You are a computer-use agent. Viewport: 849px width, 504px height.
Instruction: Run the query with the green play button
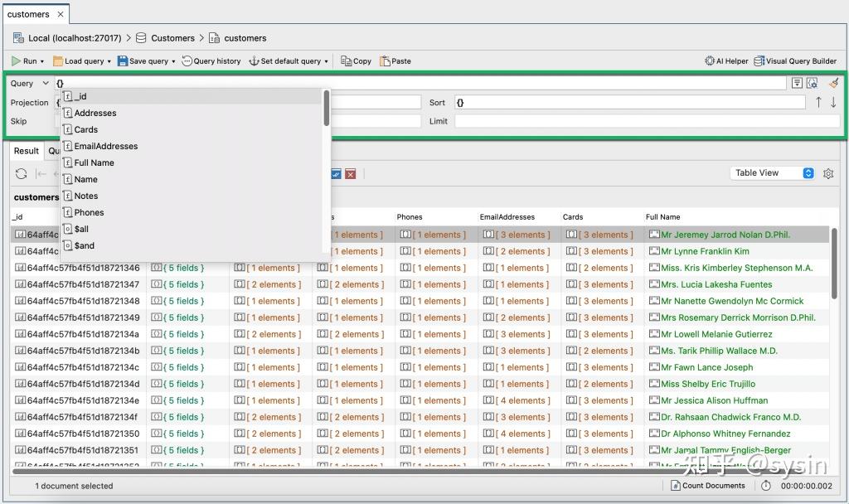pyautogui.click(x=17, y=61)
